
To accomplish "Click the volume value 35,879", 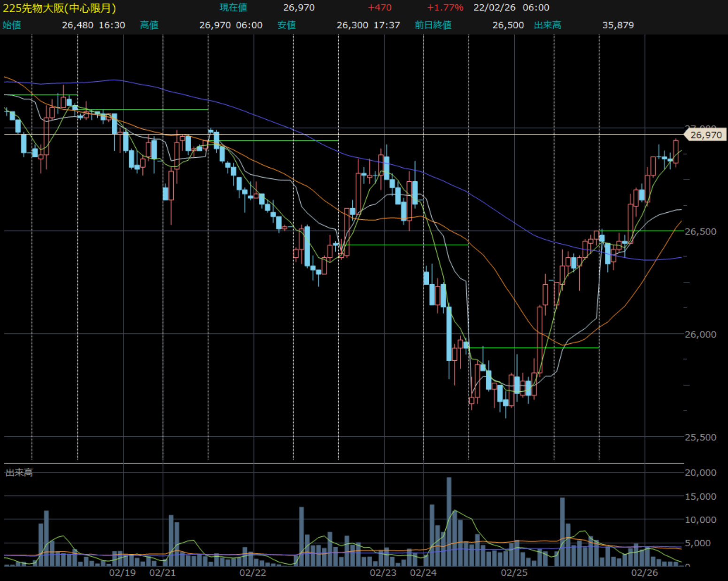I will [x=618, y=25].
